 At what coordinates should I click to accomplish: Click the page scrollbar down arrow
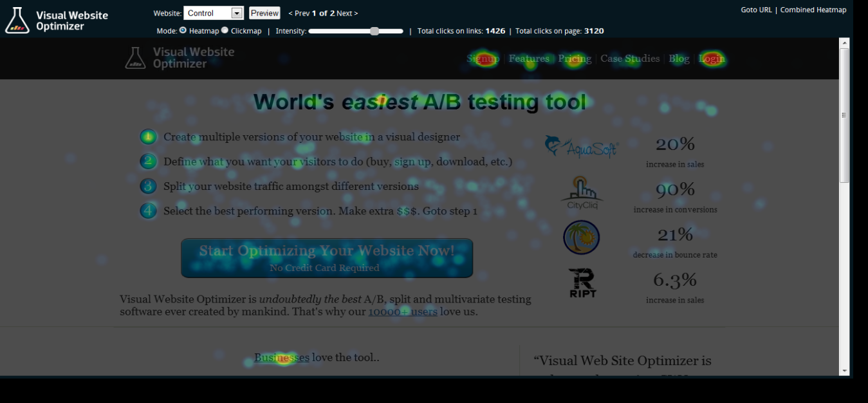pos(844,371)
